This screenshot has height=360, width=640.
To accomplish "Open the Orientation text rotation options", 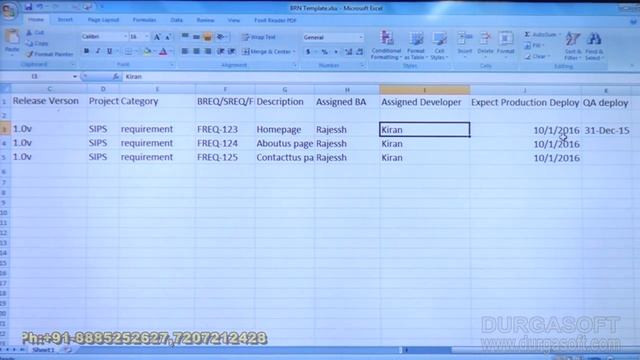I will tap(221, 37).
